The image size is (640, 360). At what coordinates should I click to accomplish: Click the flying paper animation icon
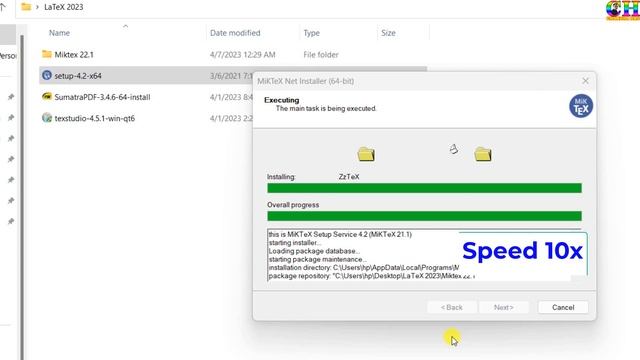453,149
